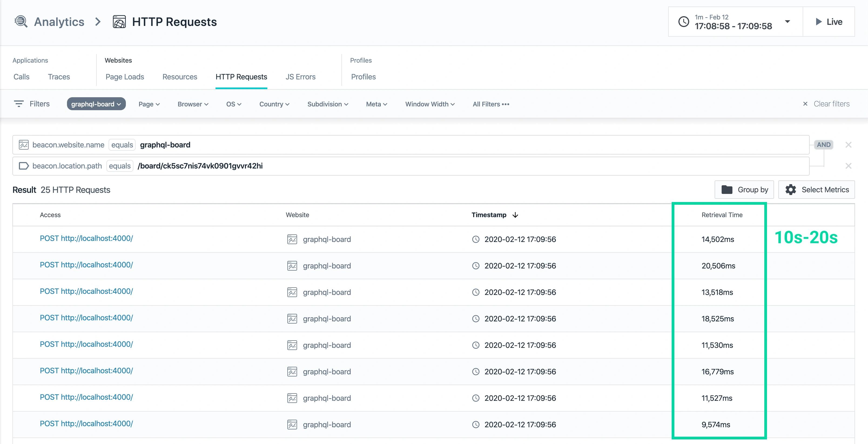The width and height of the screenshot is (868, 444).
Task: Remove the beacon.website.name filter row
Action: (x=849, y=145)
